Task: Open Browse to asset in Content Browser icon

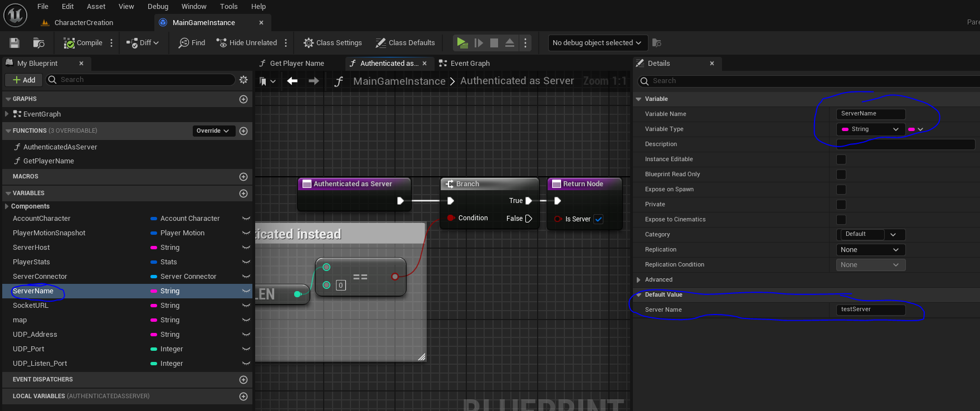Action: (x=38, y=43)
